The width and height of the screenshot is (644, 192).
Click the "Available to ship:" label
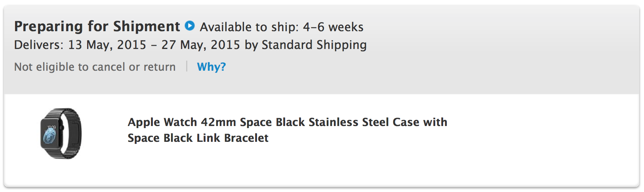pos(249,27)
